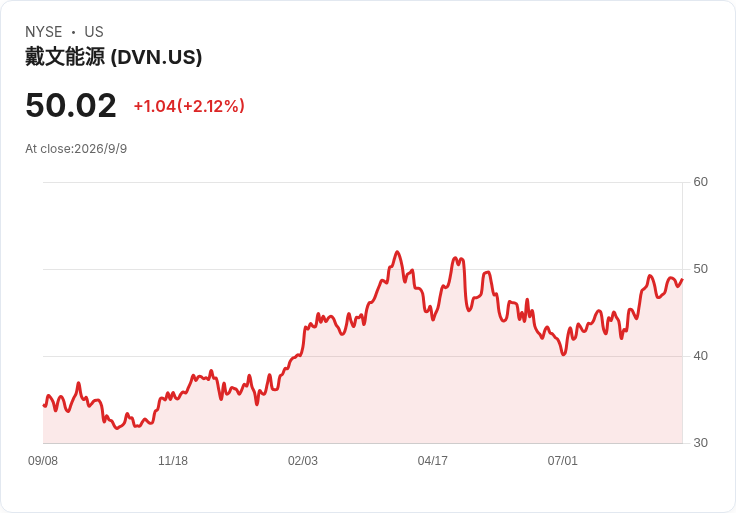Screen dimensions: 736x513
Task: Click the 50 price axis label
Action: click(700, 269)
